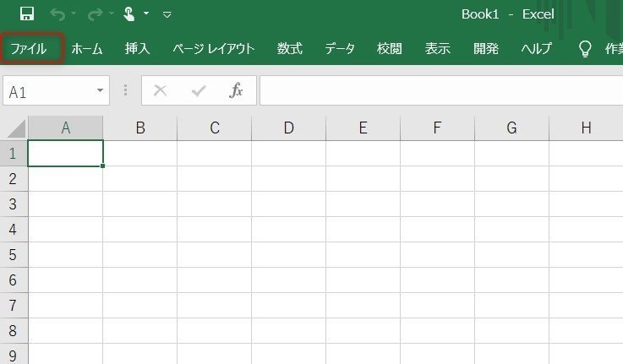Open the Touch/Mouse mode dropdown arrow
Image resolution: width=623 pixels, height=364 pixels.
pos(146,14)
